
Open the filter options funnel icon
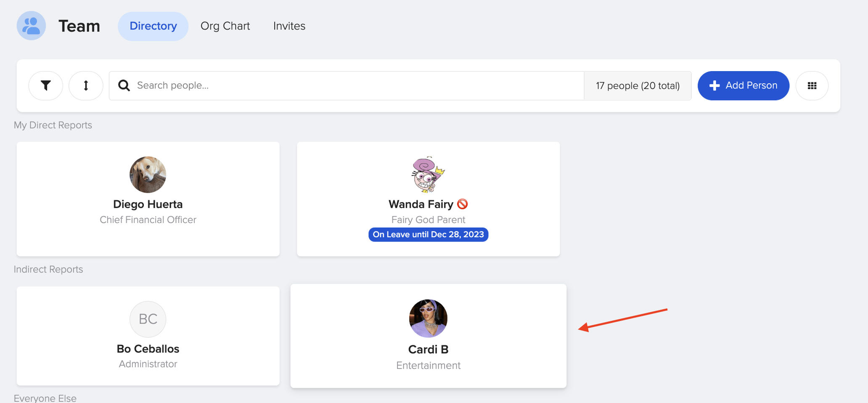(x=45, y=85)
